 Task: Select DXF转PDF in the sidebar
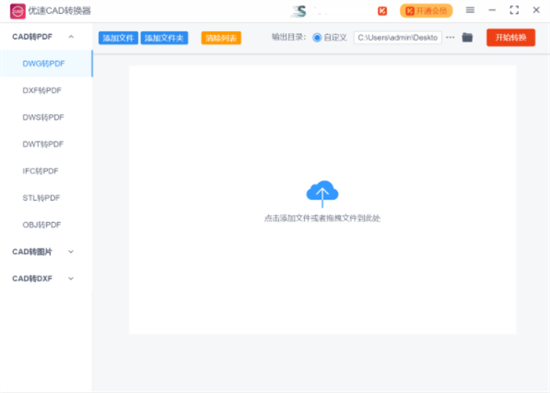coord(46,91)
